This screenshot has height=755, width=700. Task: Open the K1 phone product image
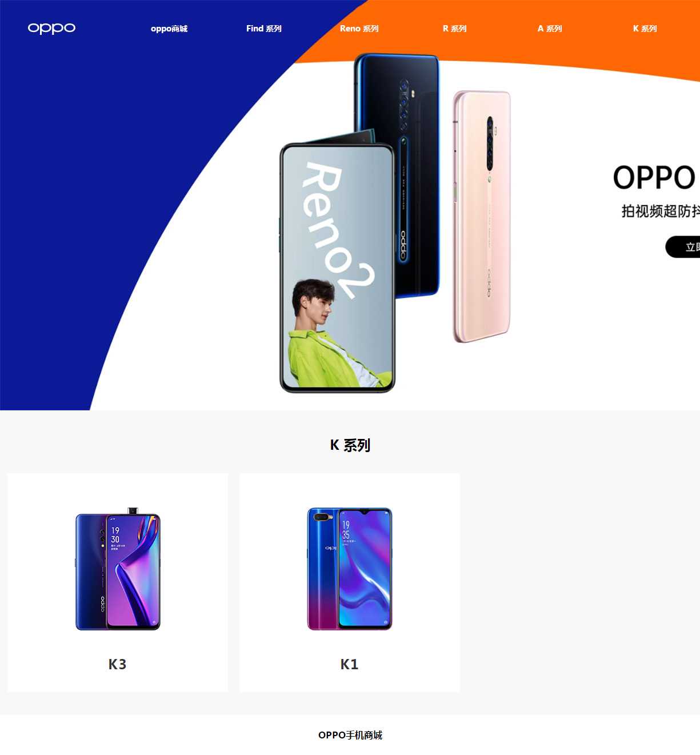tap(350, 569)
